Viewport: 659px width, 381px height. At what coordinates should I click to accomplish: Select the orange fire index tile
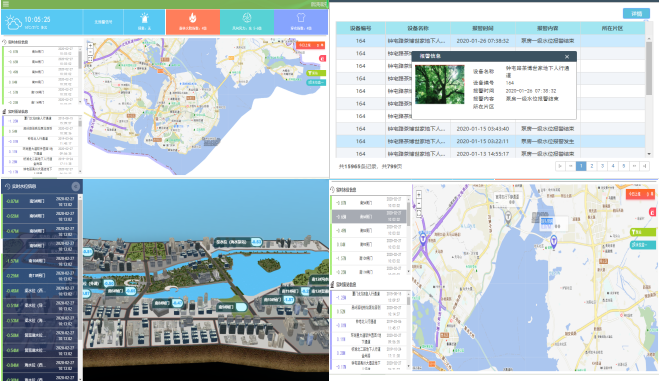(x=193, y=22)
